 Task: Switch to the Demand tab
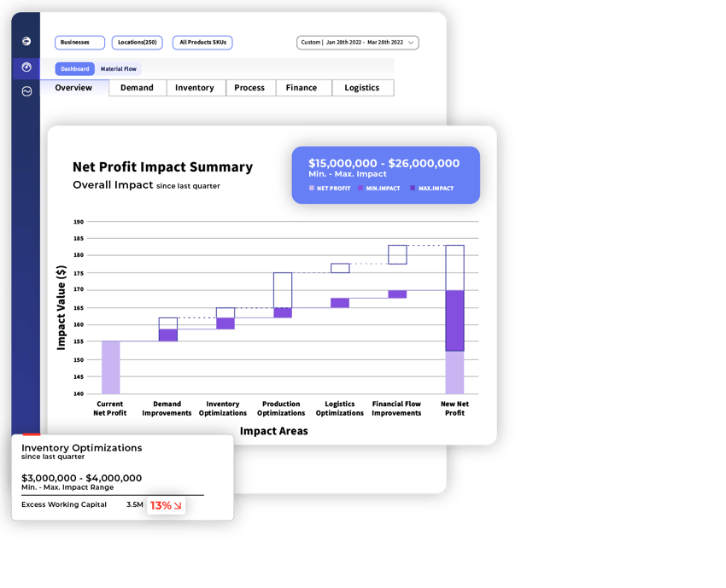137,88
